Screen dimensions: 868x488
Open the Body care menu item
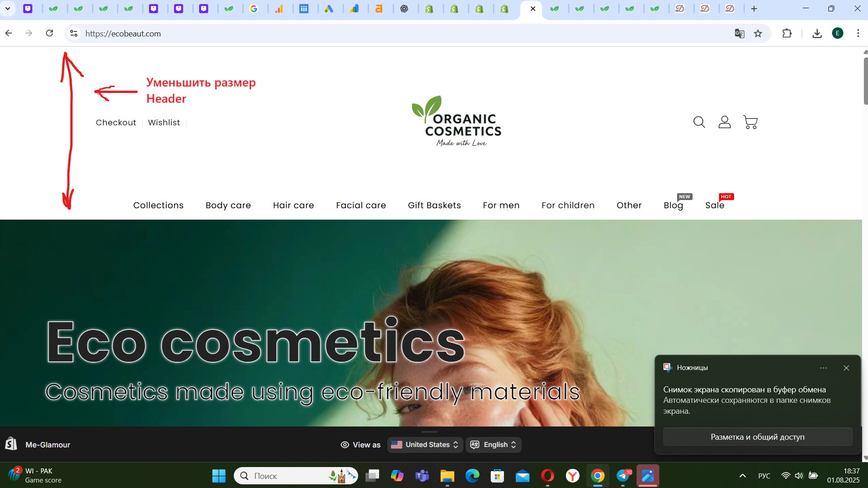pos(228,205)
